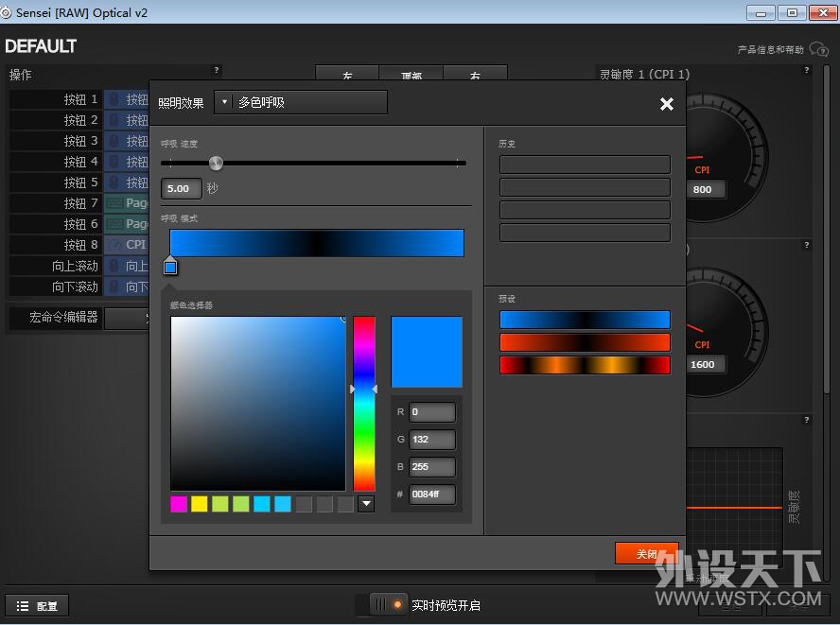Click the breathing pattern gradient bar
Screen dimensions: 840x625
(x=317, y=243)
